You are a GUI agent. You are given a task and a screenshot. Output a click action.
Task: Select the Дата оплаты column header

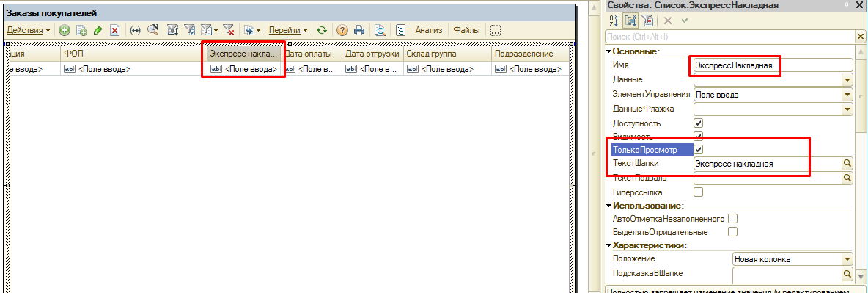coord(312,54)
